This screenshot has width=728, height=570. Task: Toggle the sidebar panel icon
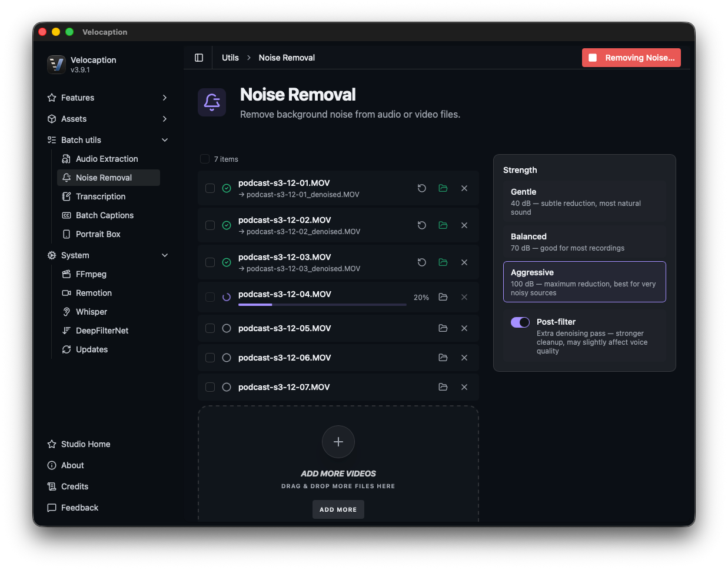(199, 58)
